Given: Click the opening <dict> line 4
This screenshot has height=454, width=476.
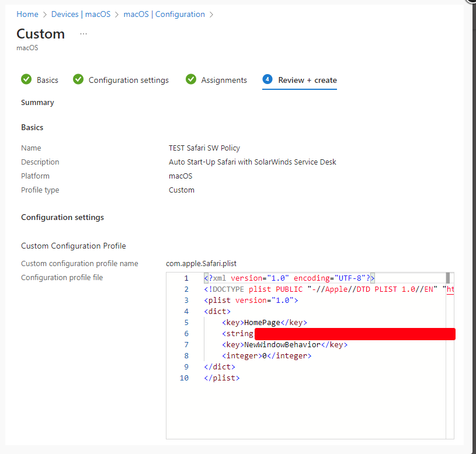Looking at the screenshot, I should click(x=217, y=312).
